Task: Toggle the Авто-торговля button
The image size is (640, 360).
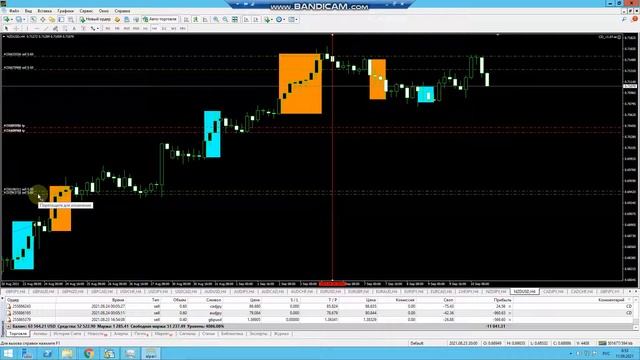Action: [x=160, y=19]
